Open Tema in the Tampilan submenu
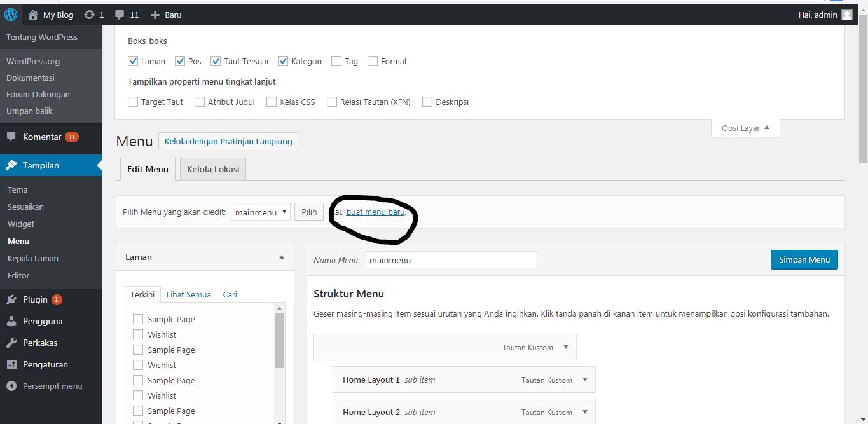This screenshot has width=868, height=424. click(18, 189)
